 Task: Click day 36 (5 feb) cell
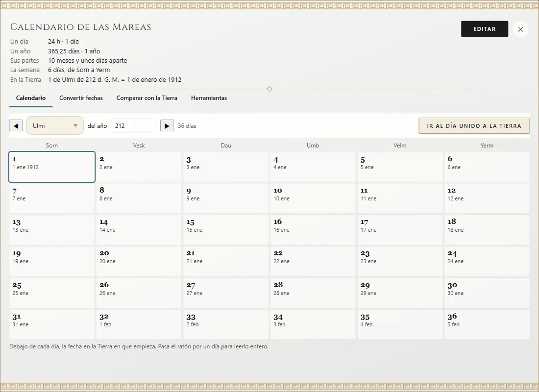487,324
